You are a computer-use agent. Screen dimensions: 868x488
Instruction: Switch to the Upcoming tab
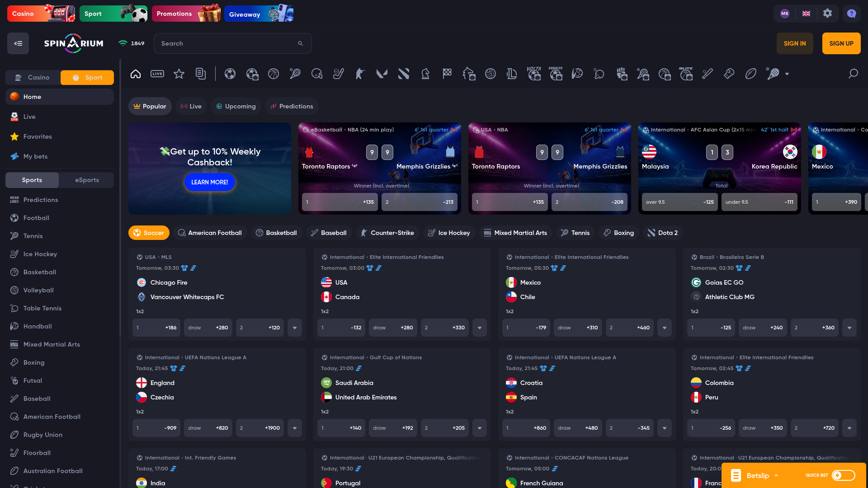point(236,106)
